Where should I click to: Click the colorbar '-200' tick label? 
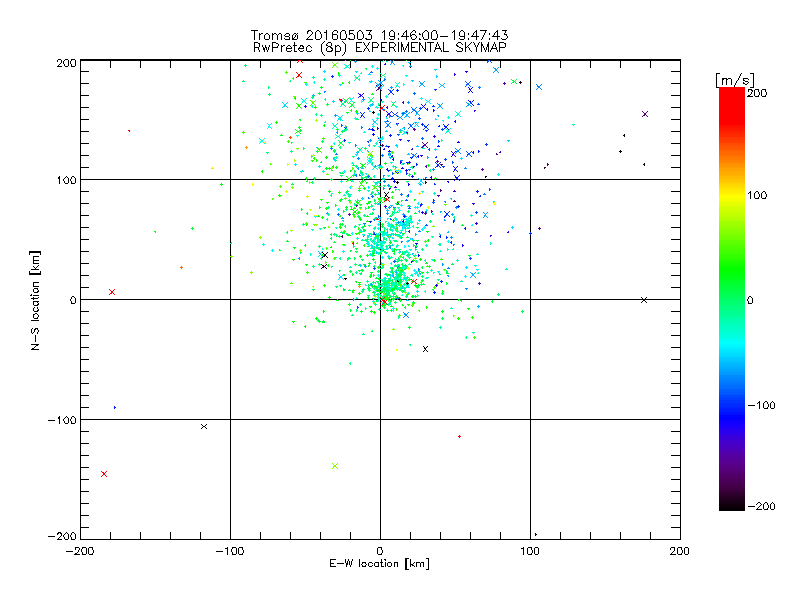tap(761, 507)
